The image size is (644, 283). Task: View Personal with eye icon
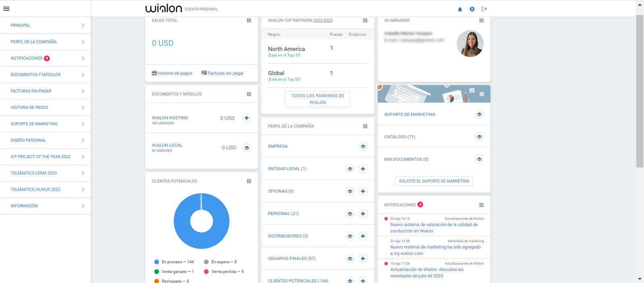click(x=350, y=214)
